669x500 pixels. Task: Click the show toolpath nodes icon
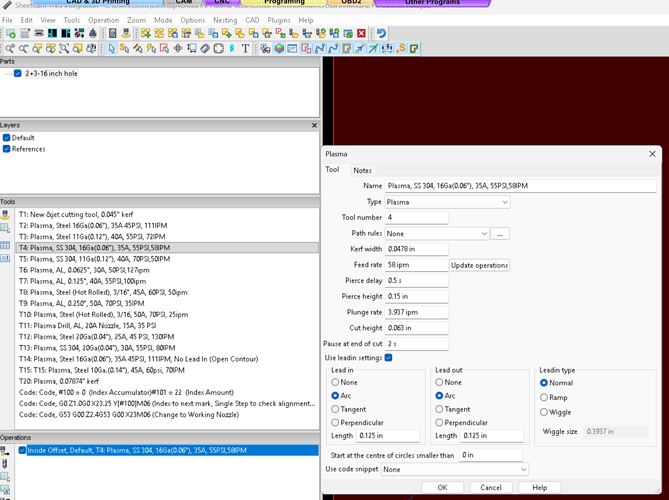point(319,49)
